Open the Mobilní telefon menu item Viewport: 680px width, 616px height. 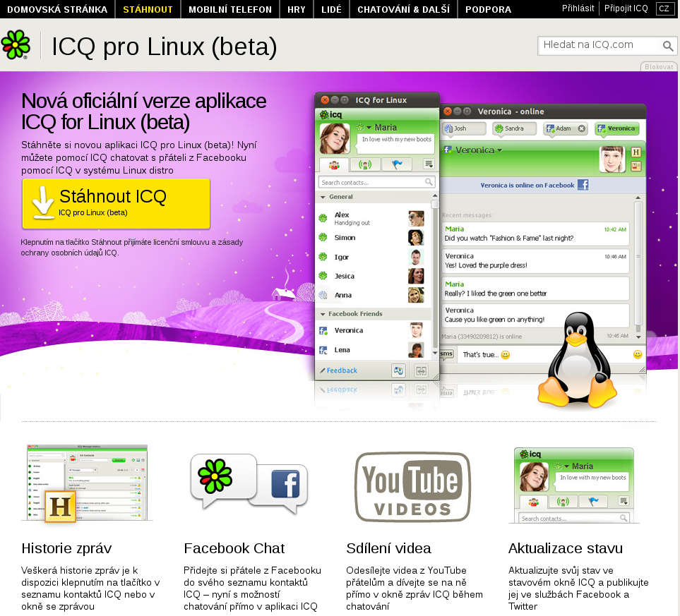tap(230, 10)
